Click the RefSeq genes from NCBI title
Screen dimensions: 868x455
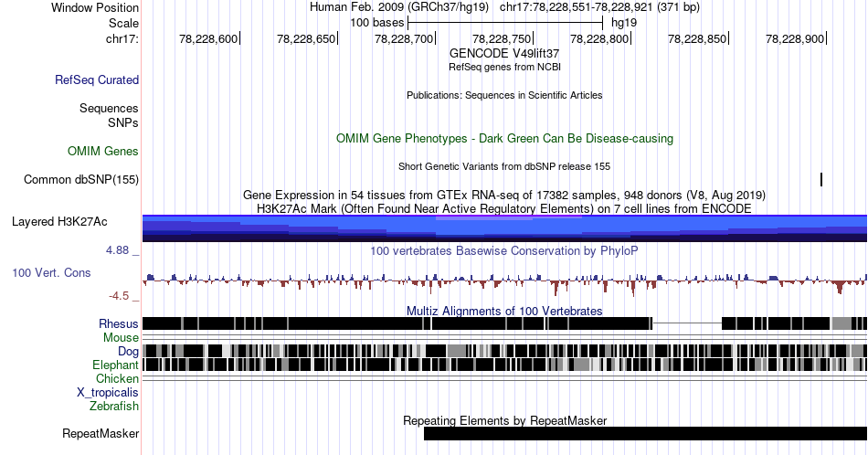504,67
